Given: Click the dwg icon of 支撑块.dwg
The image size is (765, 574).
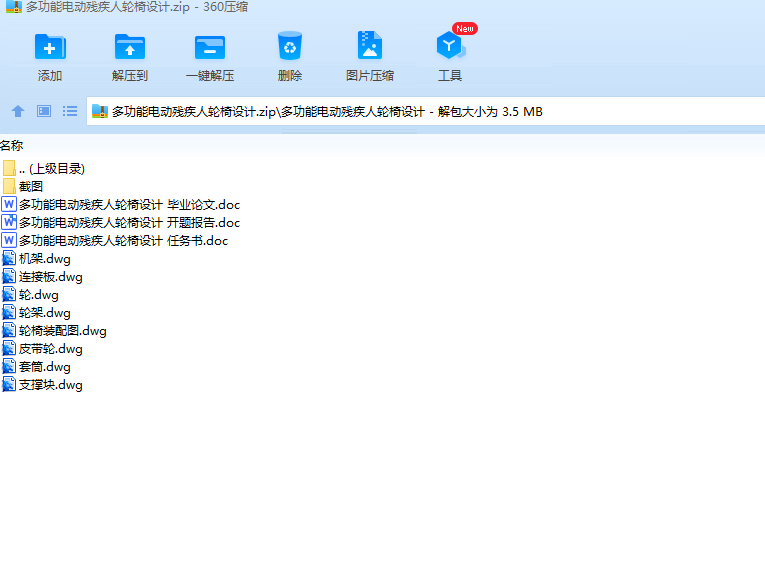Looking at the screenshot, I should pyautogui.click(x=9, y=384).
